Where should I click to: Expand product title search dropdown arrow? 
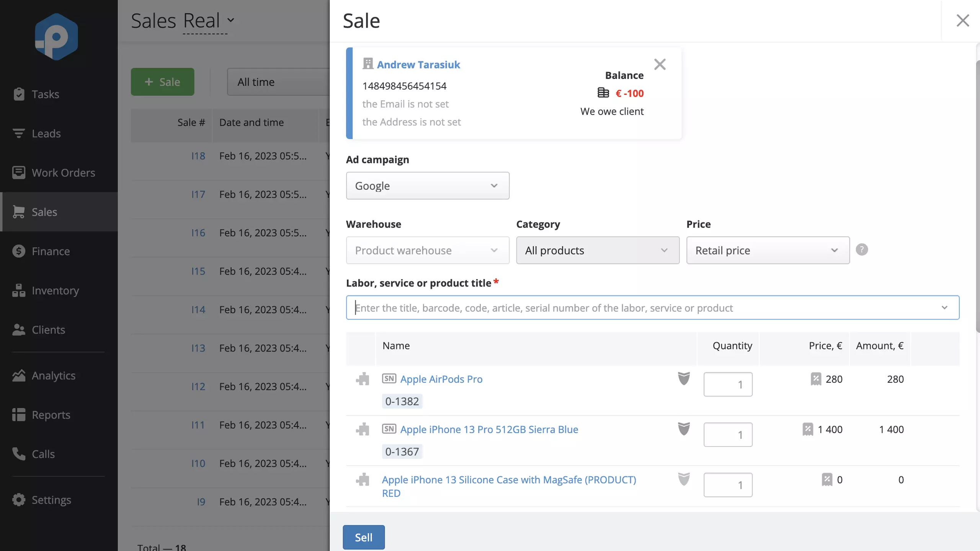[x=944, y=308]
